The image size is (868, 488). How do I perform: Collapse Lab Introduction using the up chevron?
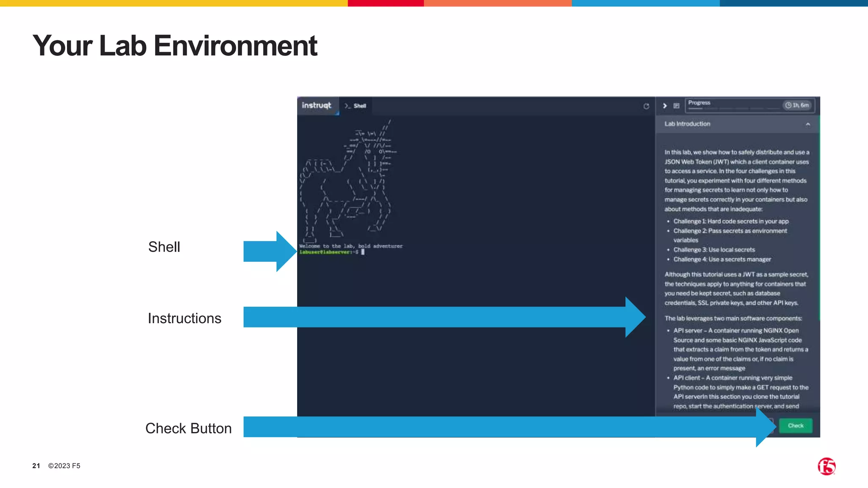(808, 124)
